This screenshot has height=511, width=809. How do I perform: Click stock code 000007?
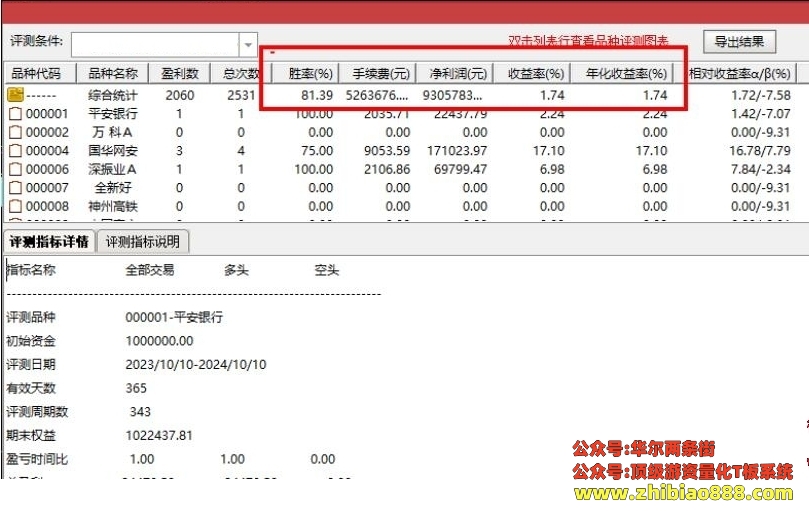[47, 188]
